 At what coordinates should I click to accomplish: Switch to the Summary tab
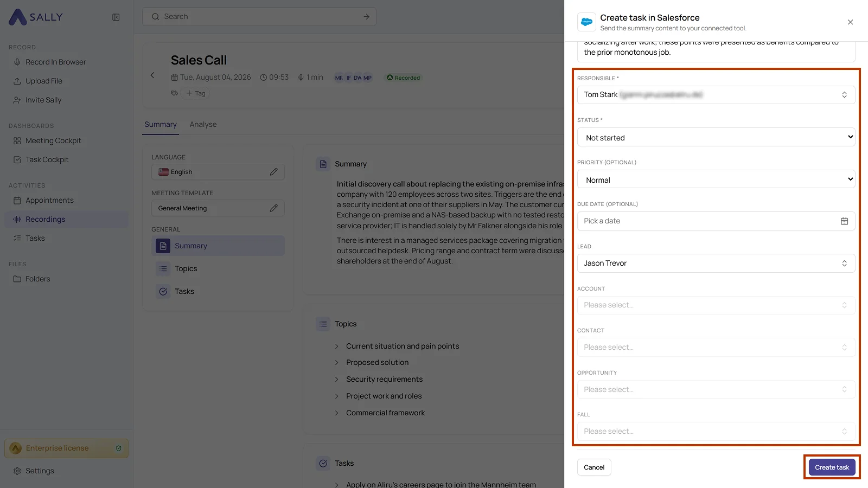pyautogui.click(x=161, y=125)
